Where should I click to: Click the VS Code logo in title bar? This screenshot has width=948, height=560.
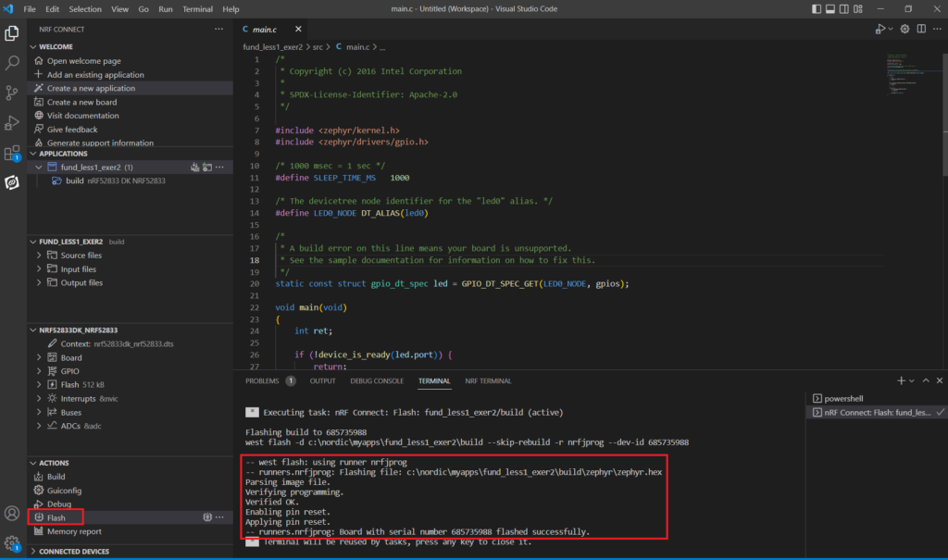(x=7, y=9)
